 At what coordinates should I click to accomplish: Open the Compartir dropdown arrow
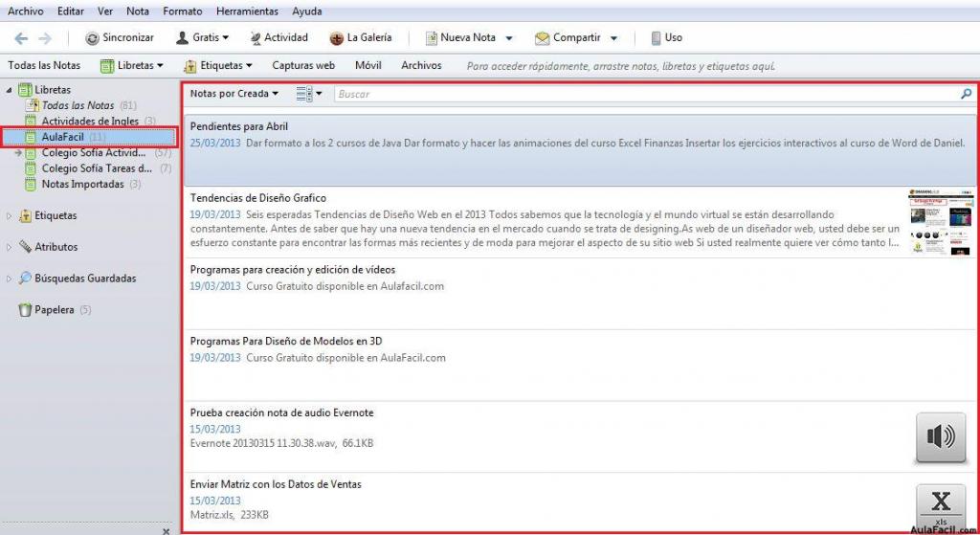coord(613,38)
